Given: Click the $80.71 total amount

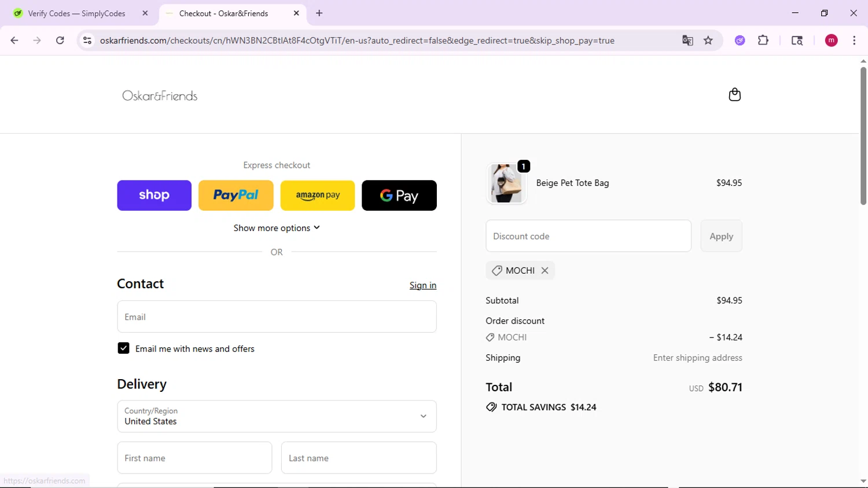Looking at the screenshot, I should [x=725, y=387].
